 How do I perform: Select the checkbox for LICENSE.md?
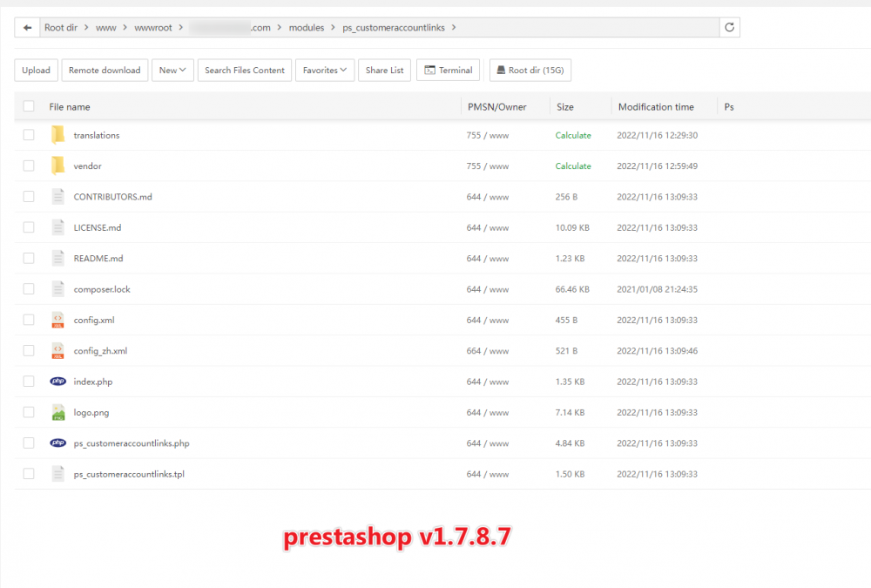click(28, 227)
